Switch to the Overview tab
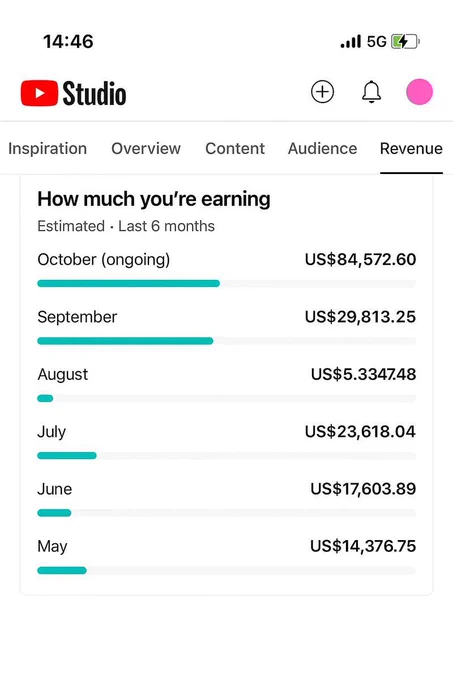The width and height of the screenshot is (453, 680). [x=146, y=148]
